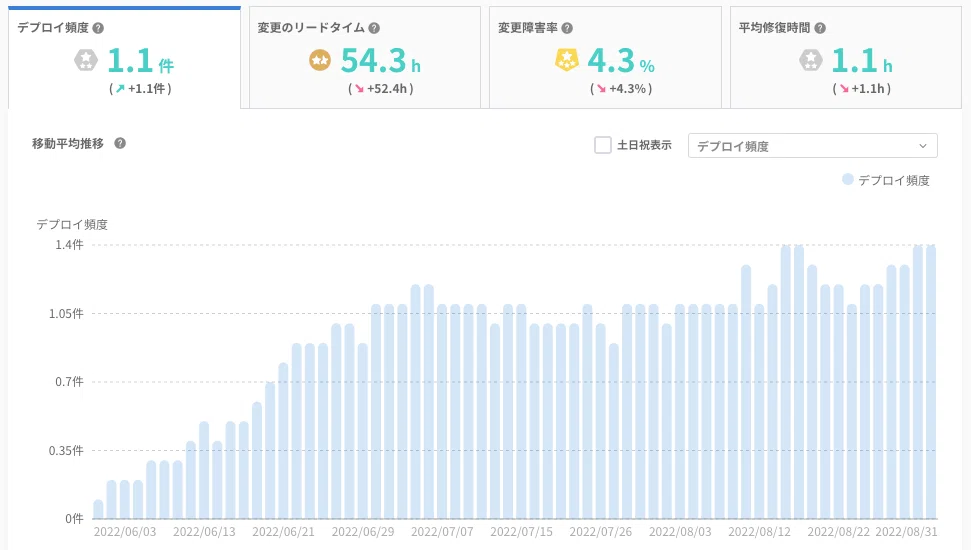Click the pink down arrow beside +4.3%
The image size is (971, 550).
click(x=601, y=89)
